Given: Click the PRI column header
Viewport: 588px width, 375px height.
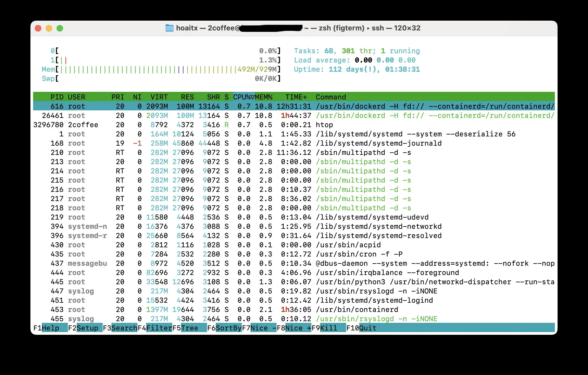Looking at the screenshot, I should 118,97.
